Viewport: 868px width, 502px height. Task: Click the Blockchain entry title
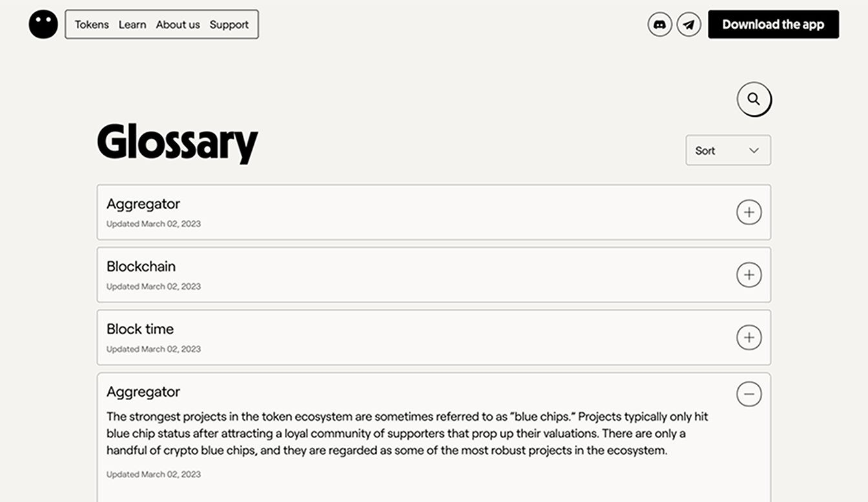point(141,266)
